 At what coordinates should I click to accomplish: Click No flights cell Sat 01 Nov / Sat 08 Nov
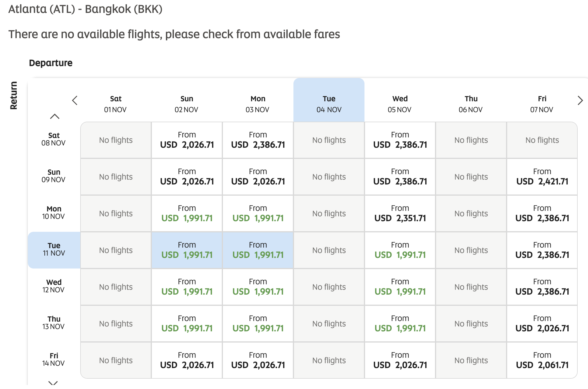[116, 140]
